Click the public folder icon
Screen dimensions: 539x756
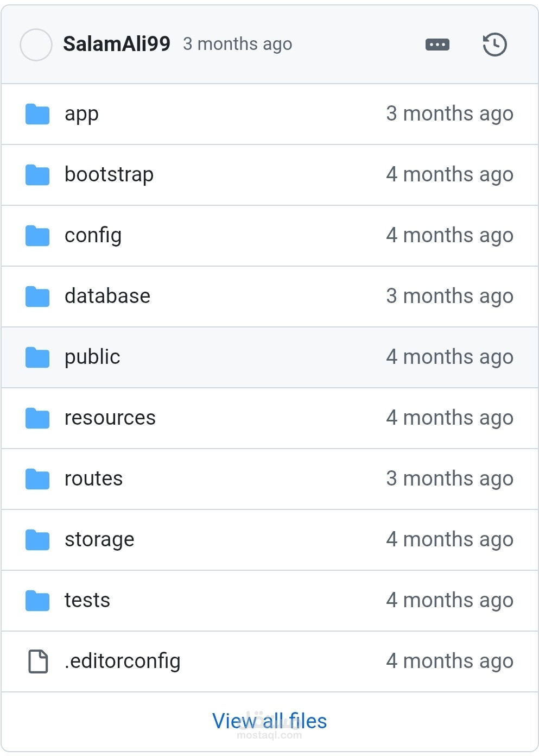pos(37,357)
